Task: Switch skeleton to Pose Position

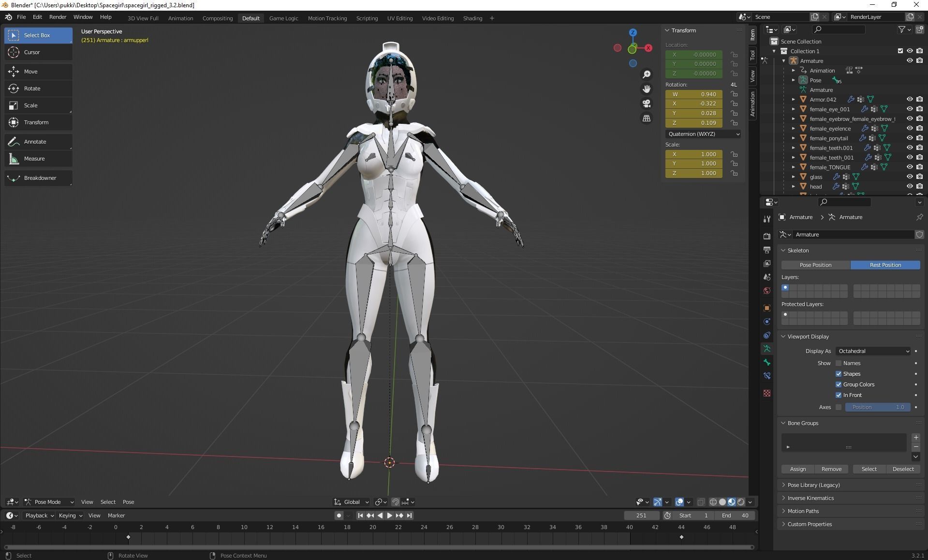Action: 815,265
